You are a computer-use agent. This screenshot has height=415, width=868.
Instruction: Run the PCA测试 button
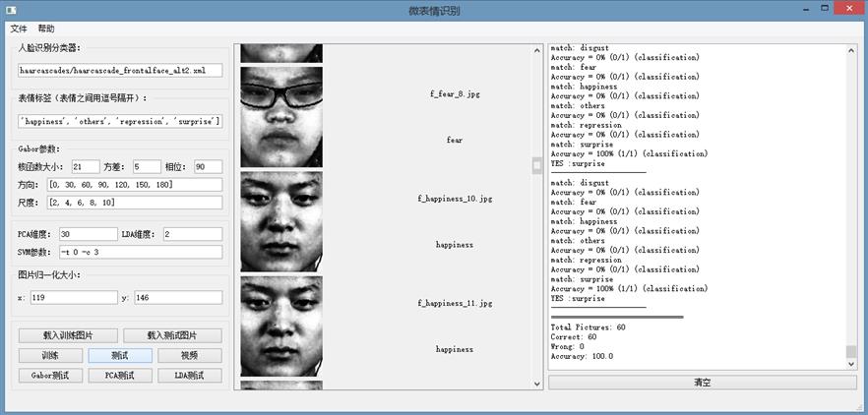pos(120,375)
